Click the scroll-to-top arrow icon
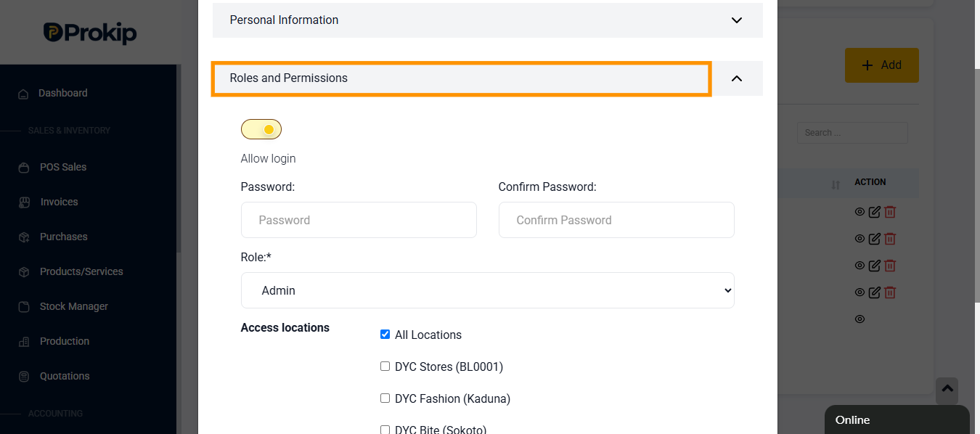Screen dimensions: 980x434 pyautogui.click(x=947, y=390)
